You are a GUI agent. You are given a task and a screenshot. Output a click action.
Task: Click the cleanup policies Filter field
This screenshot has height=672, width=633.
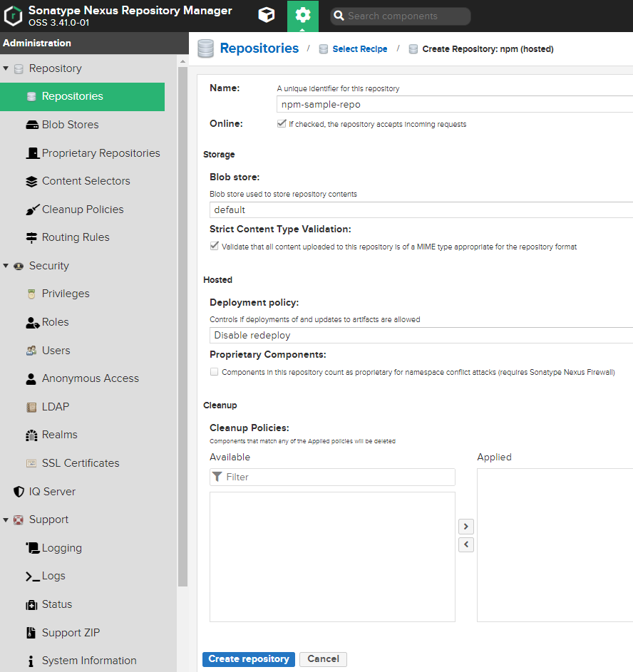[x=332, y=477]
